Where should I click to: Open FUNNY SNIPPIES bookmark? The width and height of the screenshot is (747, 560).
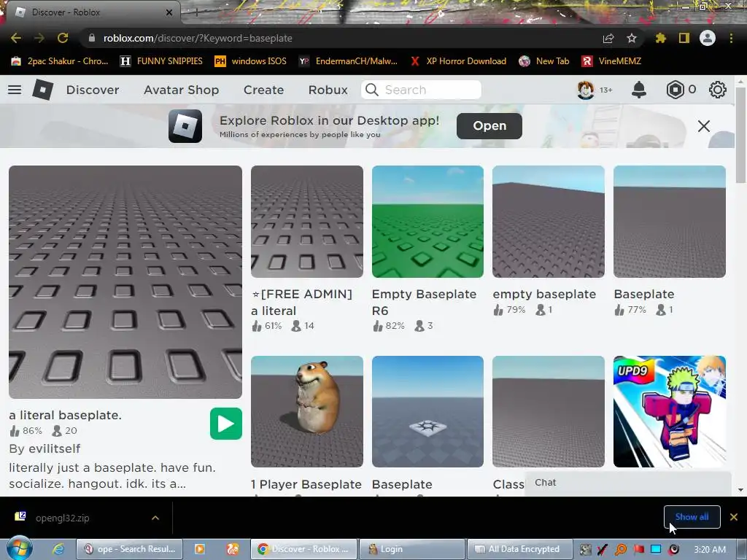[x=161, y=61]
